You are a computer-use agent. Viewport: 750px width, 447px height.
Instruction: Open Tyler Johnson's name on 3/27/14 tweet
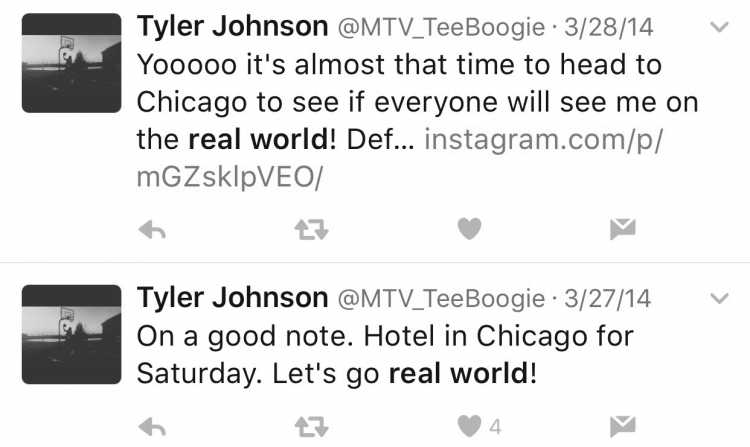coord(232,298)
